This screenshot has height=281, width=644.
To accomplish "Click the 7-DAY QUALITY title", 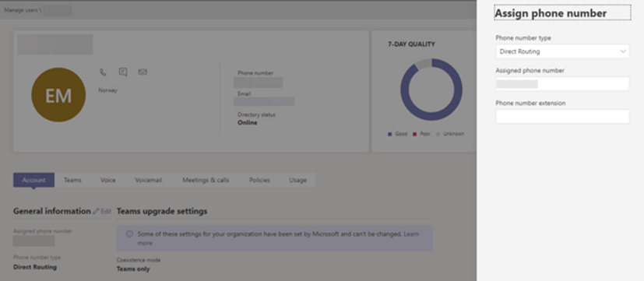I will click(411, 44).
